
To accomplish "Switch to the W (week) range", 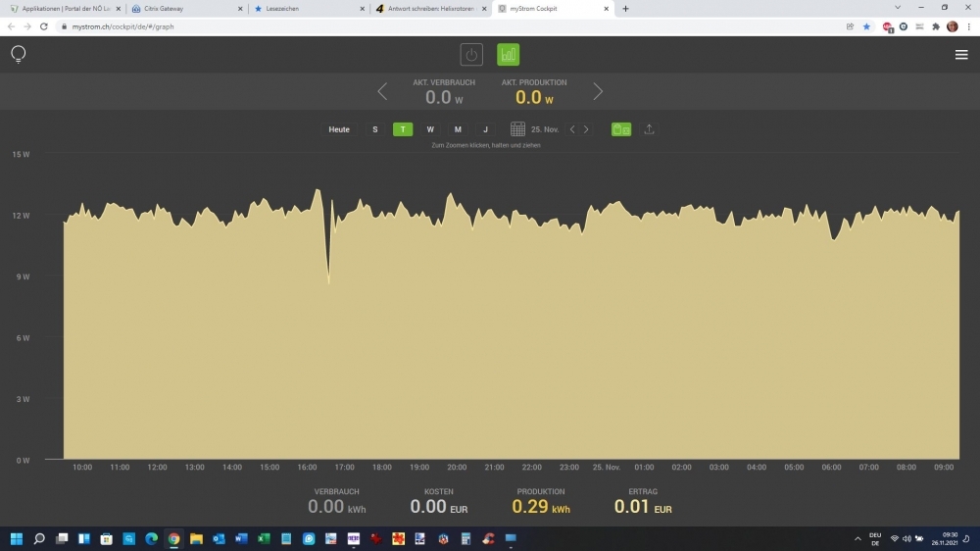I will (x=430, y=129).
